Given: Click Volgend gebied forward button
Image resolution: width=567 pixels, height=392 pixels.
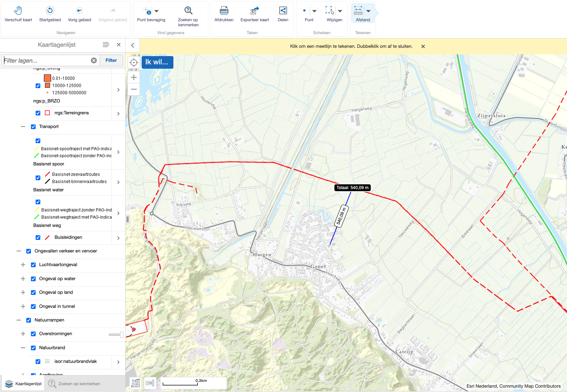Looking at the screenshot, I should tap(113, 14).
